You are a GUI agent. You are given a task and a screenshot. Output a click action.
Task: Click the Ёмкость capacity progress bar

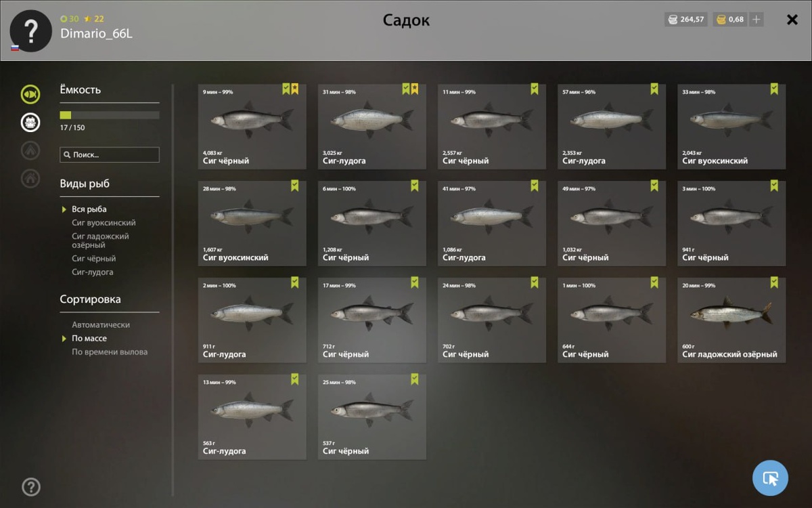click(x=110, y=115)
